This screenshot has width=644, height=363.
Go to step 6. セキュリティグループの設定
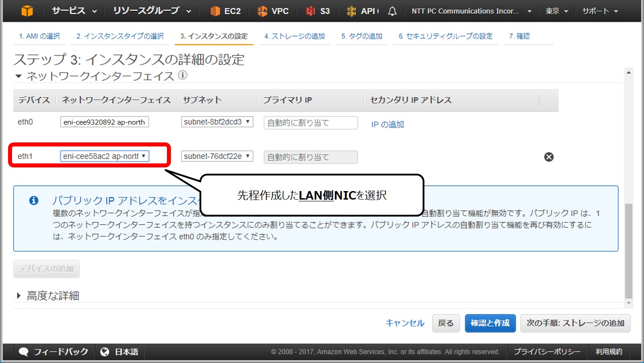click(x=445, y=36)
